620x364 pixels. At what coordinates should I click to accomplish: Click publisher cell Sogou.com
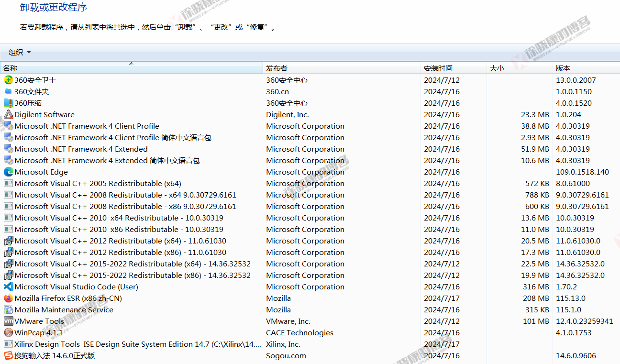point(286,355)
